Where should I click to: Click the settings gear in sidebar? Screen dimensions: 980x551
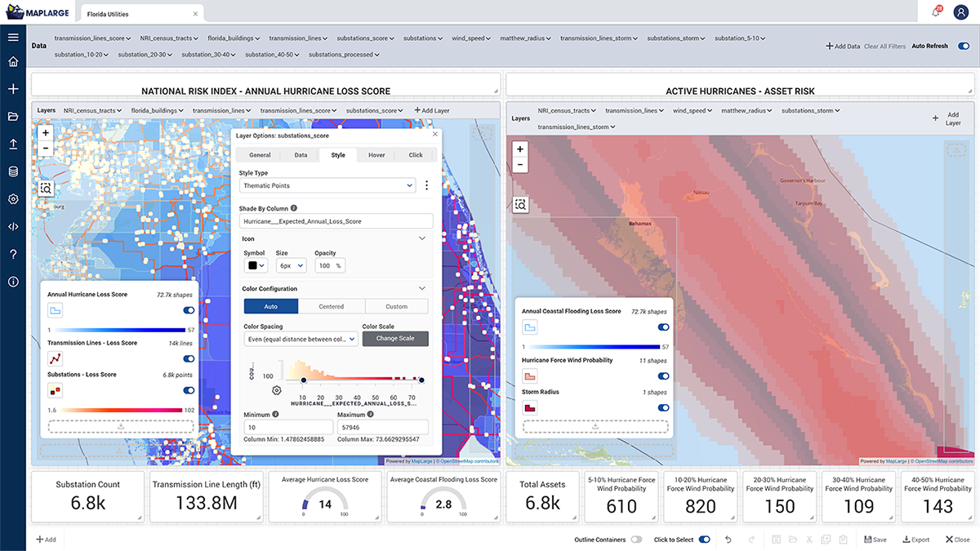click(x=12, y=199)
